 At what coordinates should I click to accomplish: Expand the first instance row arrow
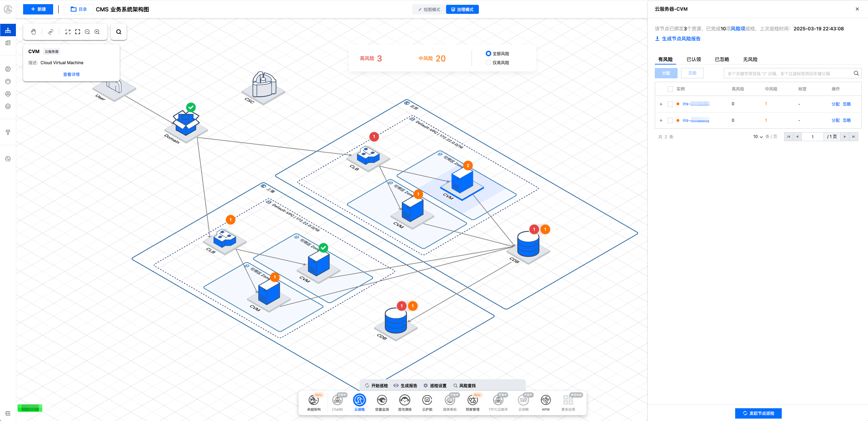click(x=661, y=104)
